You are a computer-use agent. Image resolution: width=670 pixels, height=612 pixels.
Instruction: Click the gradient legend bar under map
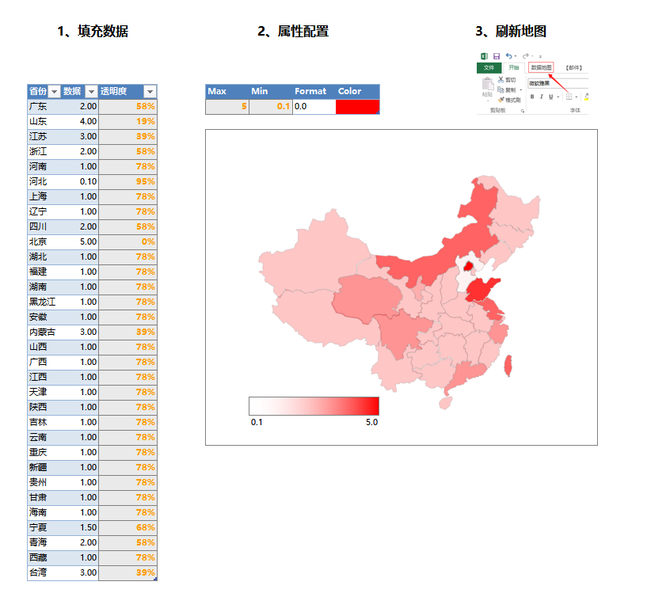point(314,406)
